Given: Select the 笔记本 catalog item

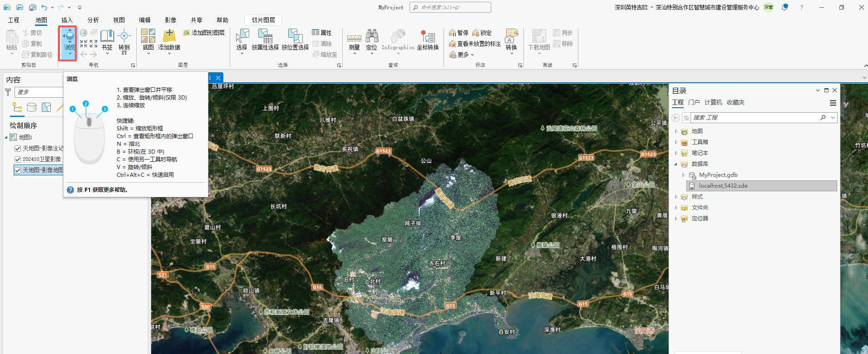Looking at the screenshot, I should pyautogui.click(x=700, y=153).
